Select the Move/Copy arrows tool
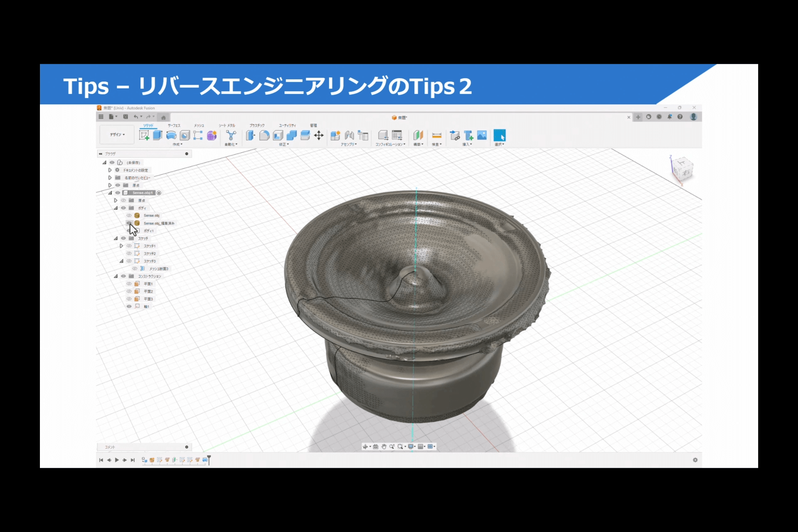The image size is (798, 532). pyautogui.click(x=319, y=135)
